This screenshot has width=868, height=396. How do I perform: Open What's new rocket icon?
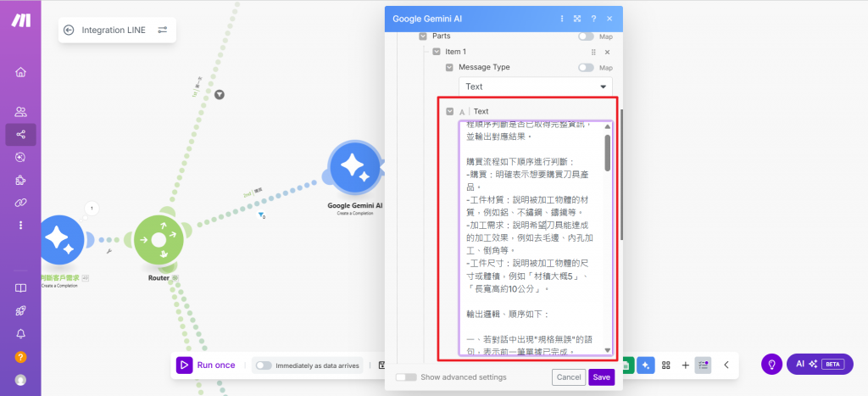[21, 310]
